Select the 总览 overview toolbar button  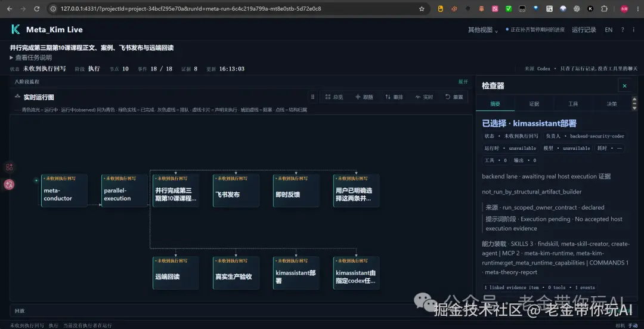334,97
